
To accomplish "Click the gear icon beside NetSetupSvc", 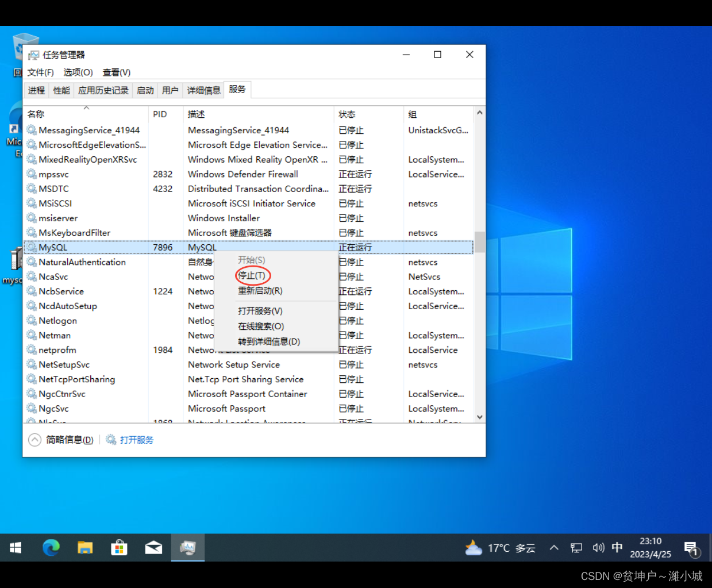I will [x=32, y=364].
